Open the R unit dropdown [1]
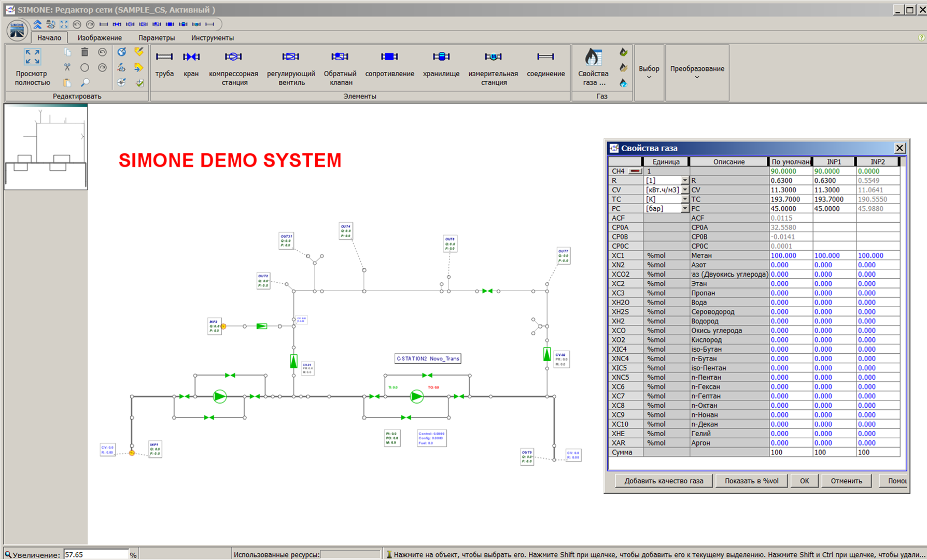The height and width of the screenshot is (560, 927). coord(685,180)
